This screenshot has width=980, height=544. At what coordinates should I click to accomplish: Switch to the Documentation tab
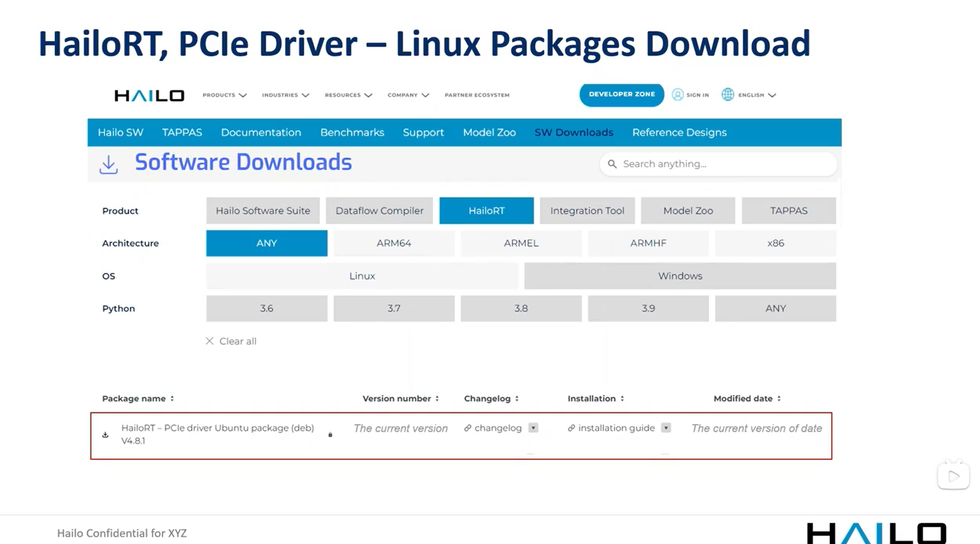click(x=261, y=133)
